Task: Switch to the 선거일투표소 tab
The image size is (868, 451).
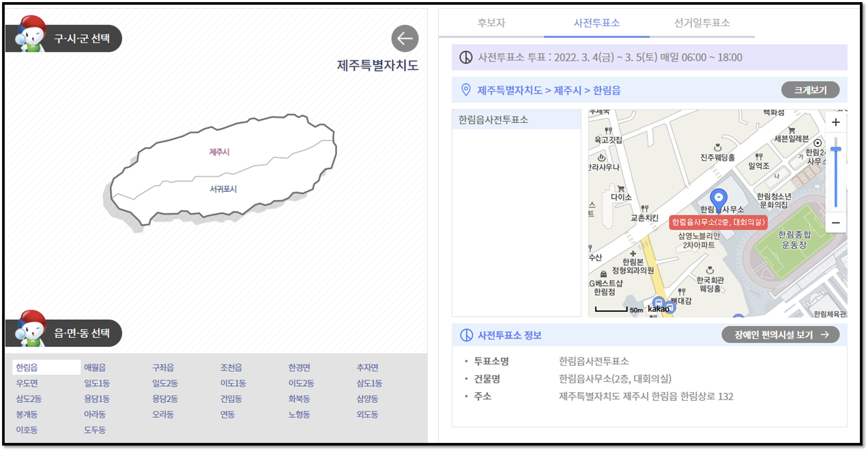Action: pos(701,24)
